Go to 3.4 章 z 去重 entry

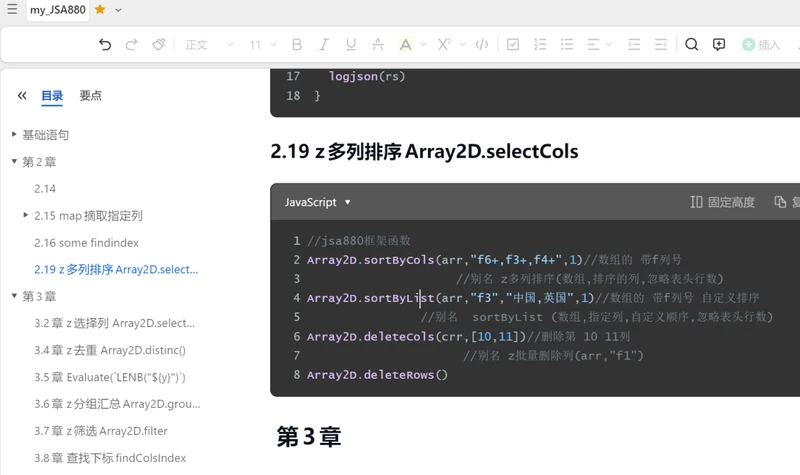click(110, 351)
